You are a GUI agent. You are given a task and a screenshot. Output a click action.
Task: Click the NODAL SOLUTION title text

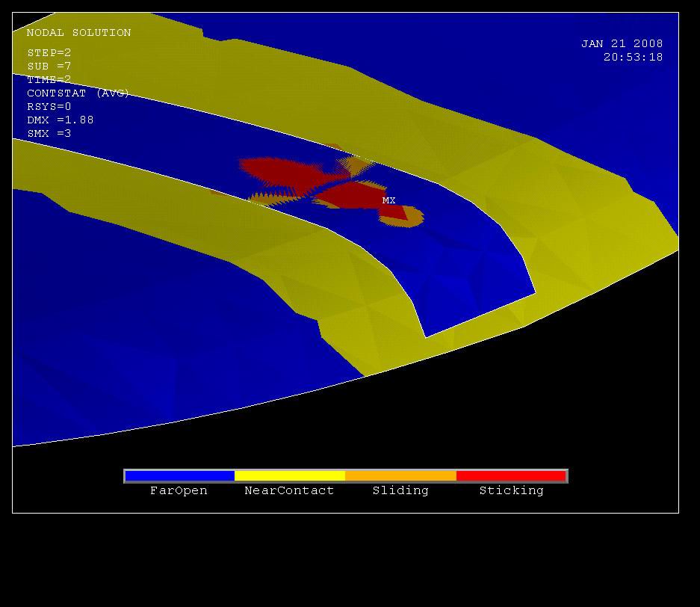pyautogui.click(x=78, y=33)
